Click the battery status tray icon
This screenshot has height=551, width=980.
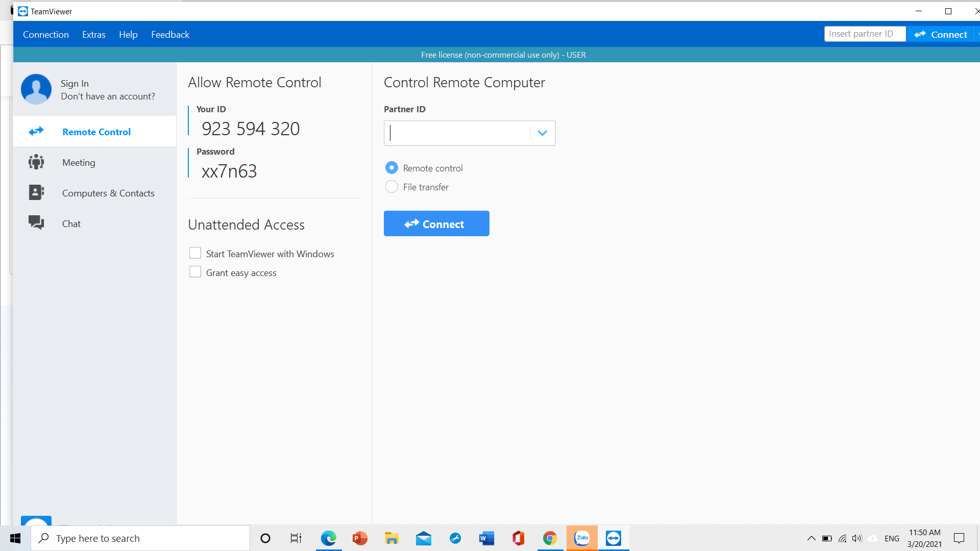click(x=827, y=538)
